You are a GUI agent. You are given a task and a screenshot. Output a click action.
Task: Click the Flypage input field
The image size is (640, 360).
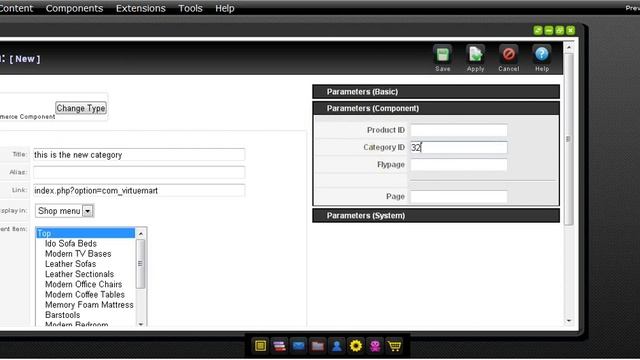pos(459,164)
